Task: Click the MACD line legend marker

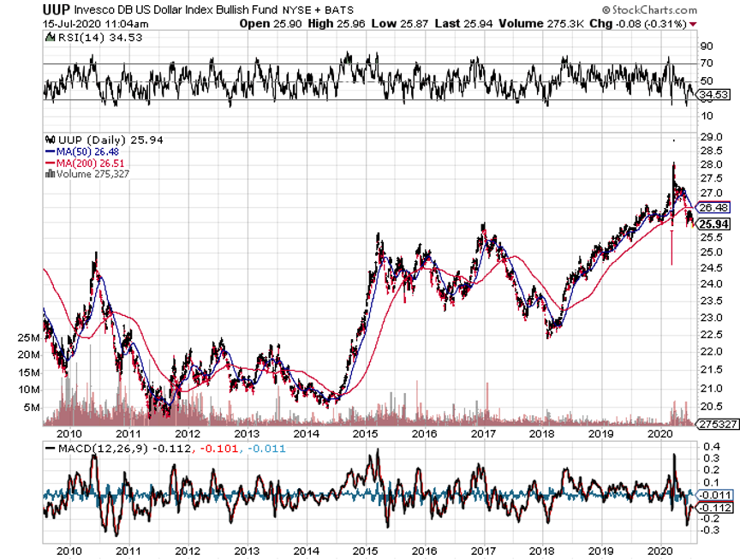Action: (48, 449)
